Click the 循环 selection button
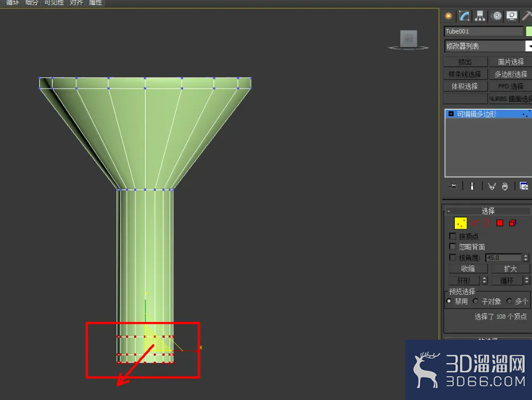The width and height of the screenshot is (532, 400). click(507, 280)
